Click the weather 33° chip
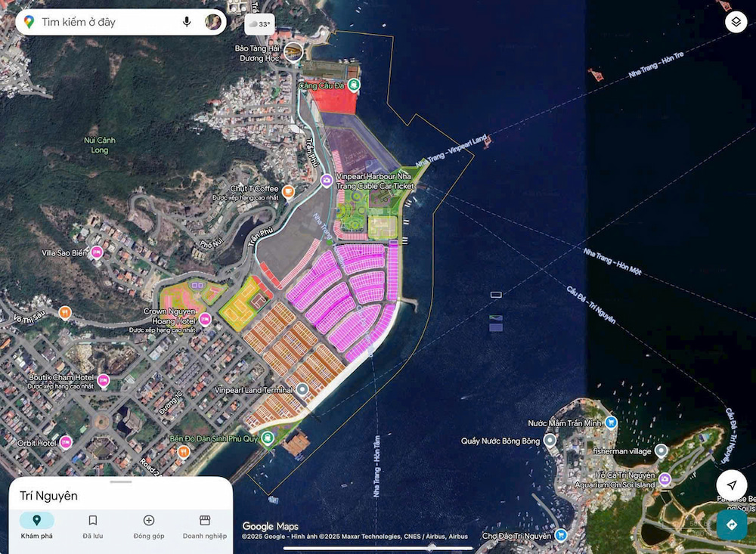The image size is (756, 554). pyautogui.click(x=259, y=24)
